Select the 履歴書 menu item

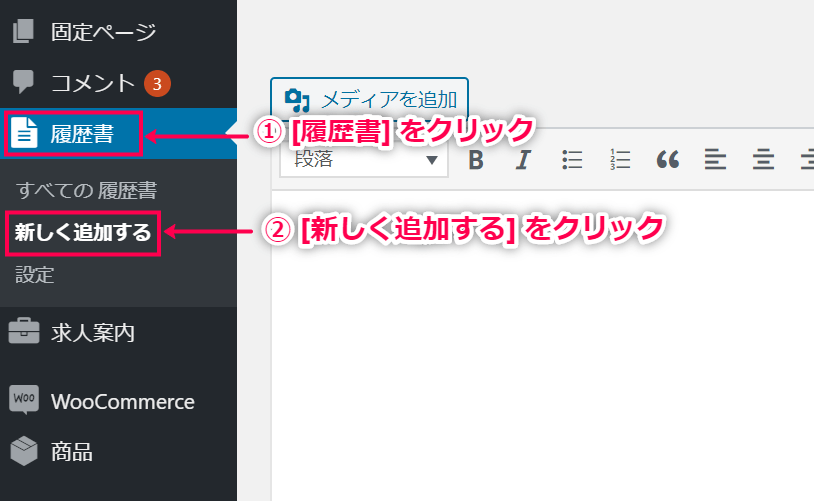point(118,133)
